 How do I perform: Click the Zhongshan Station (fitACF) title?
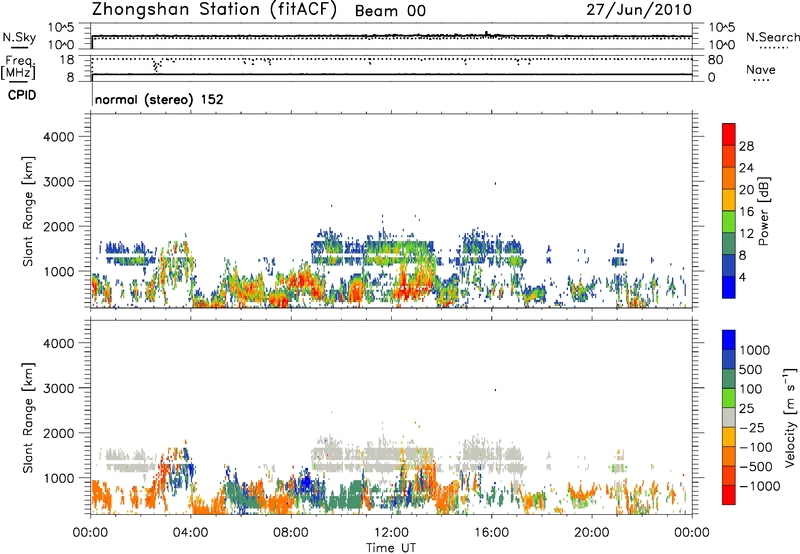[214, 10]
